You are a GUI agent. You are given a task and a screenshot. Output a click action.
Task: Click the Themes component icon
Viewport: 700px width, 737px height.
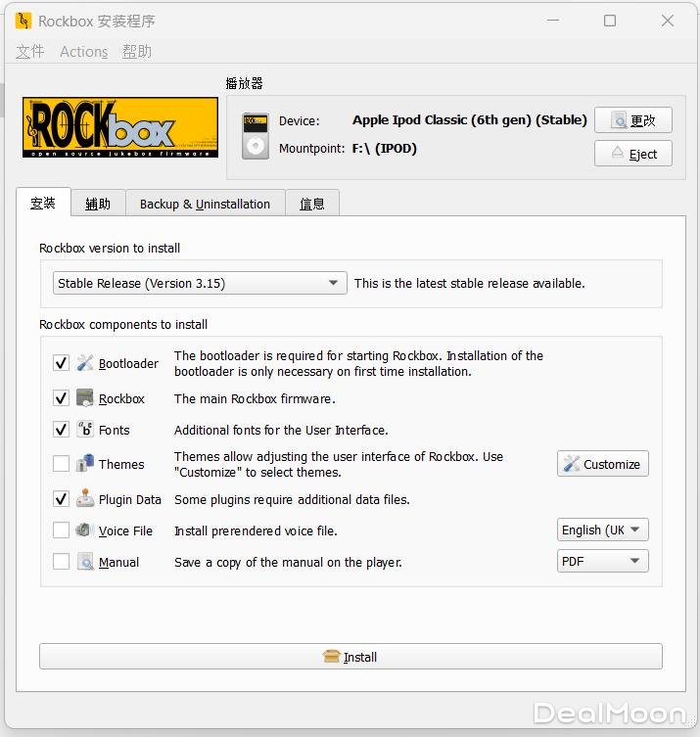coord(85,464)
